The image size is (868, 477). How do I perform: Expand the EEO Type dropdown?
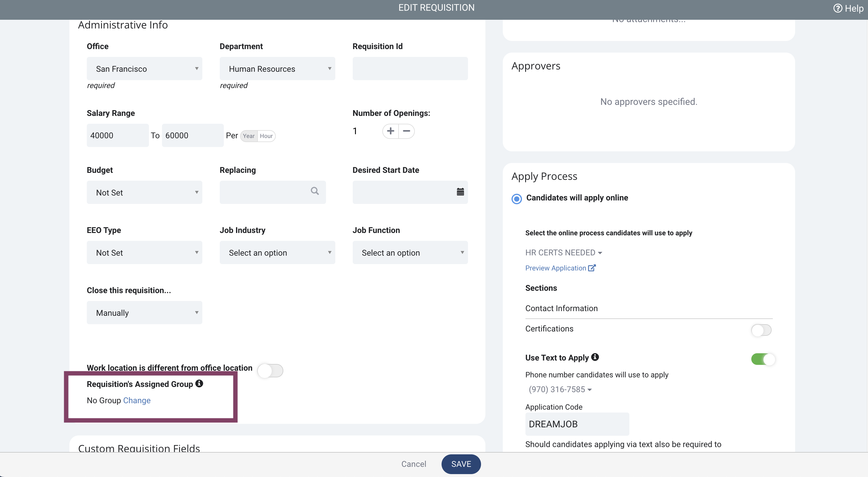coord(145,252)
